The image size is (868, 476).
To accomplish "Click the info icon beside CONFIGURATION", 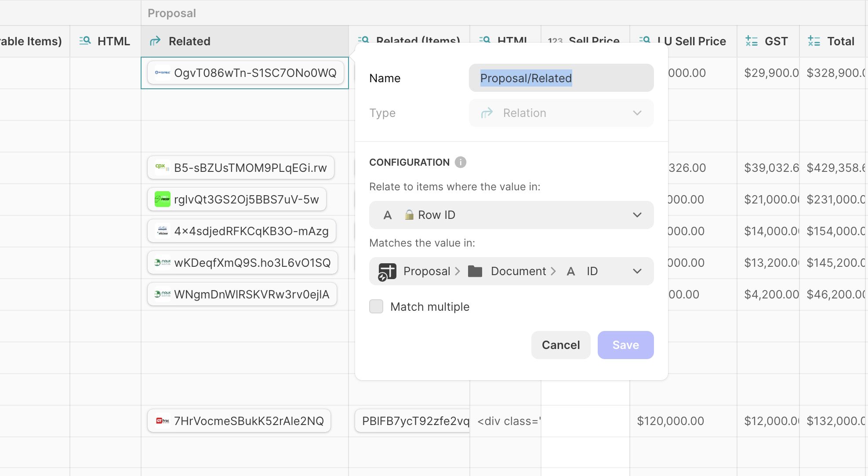I will pos(460,162).
